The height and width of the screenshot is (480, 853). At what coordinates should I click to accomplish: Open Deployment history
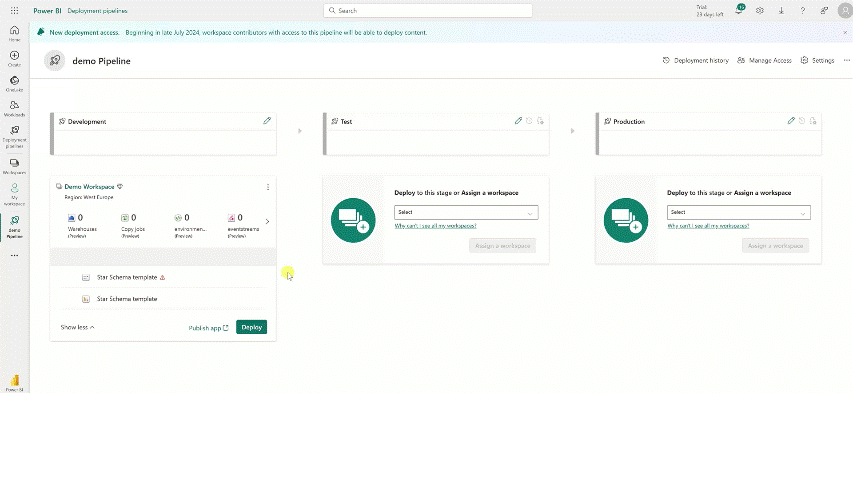coord(696,61)
